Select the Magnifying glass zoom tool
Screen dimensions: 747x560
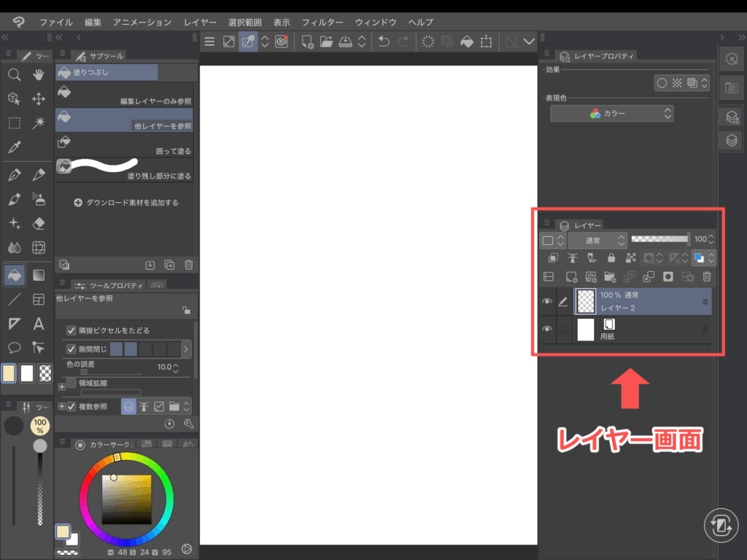tap(14, 74)
